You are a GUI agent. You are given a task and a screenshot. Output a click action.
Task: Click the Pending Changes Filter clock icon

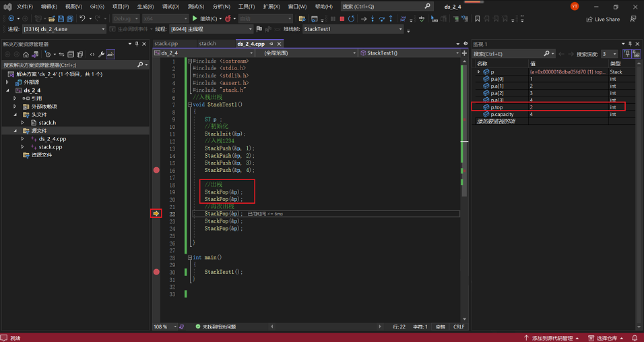pyautogui.click(x=48, y=54)
